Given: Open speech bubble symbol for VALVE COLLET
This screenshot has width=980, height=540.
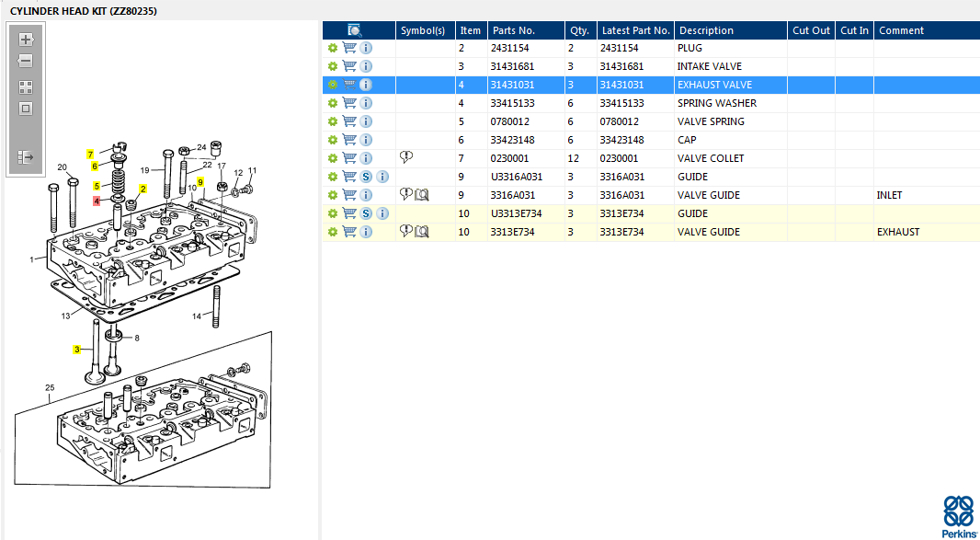Looking at the screenshot, I should (x=406, y=157).
